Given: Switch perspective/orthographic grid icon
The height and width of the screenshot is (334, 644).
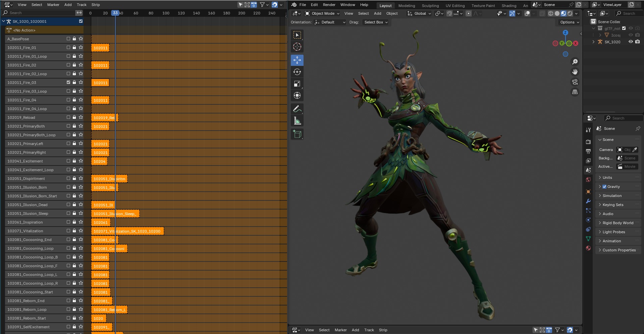Looking at the screenshot, I should pos(575,92).
